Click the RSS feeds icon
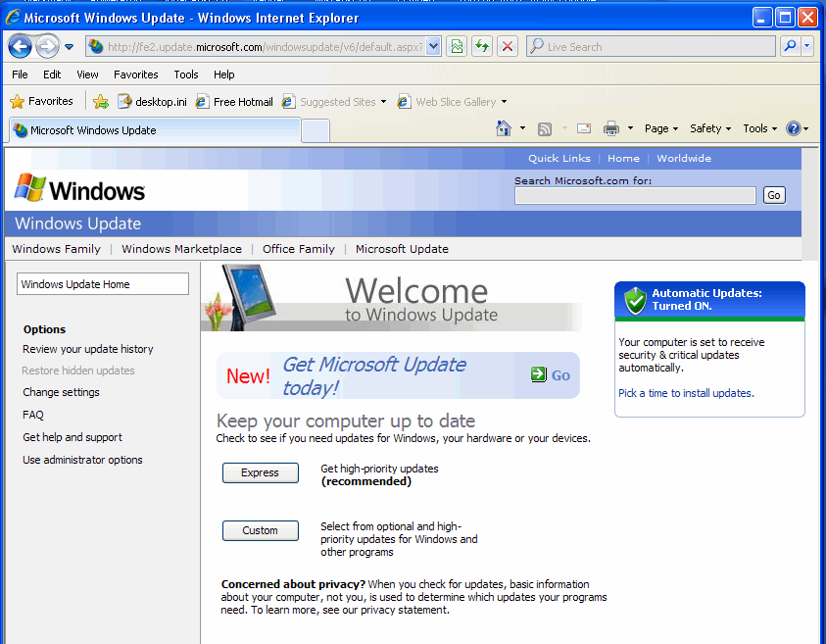The height and width of the screenshot is (644, 826). pyautogui.click(x=545, y=128)
